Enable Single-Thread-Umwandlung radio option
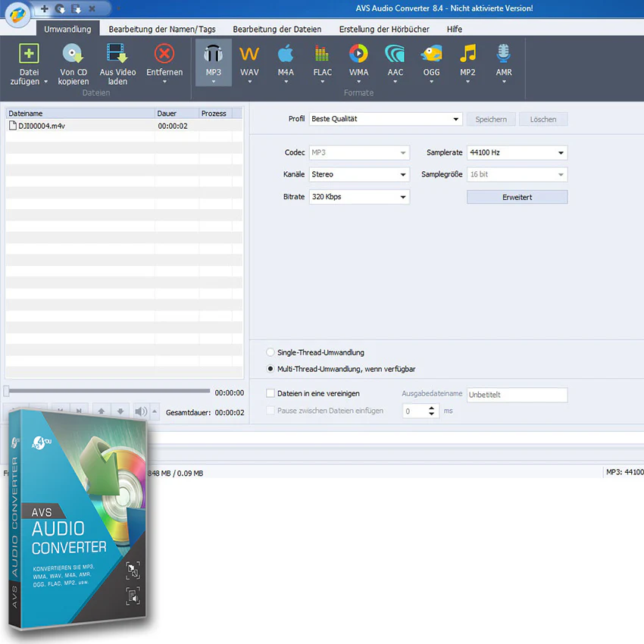644x644 pixels. pyautogui.click(x=270, y=352)
